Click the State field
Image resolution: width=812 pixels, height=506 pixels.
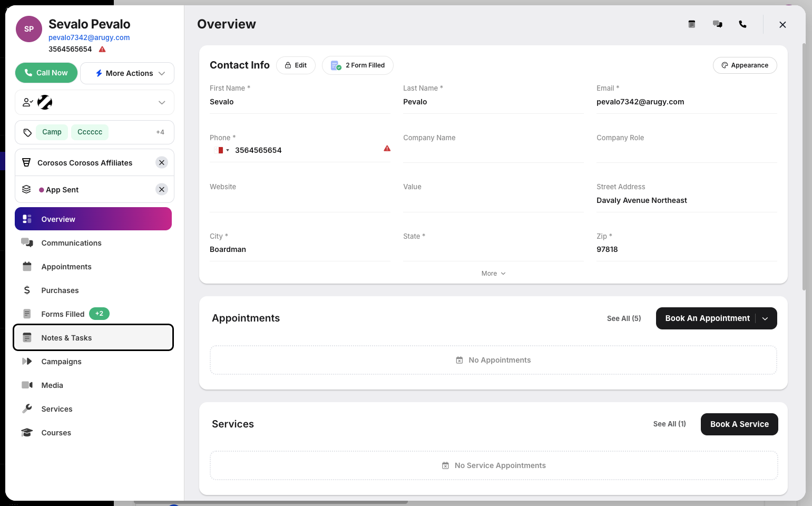tap(493, 250)
